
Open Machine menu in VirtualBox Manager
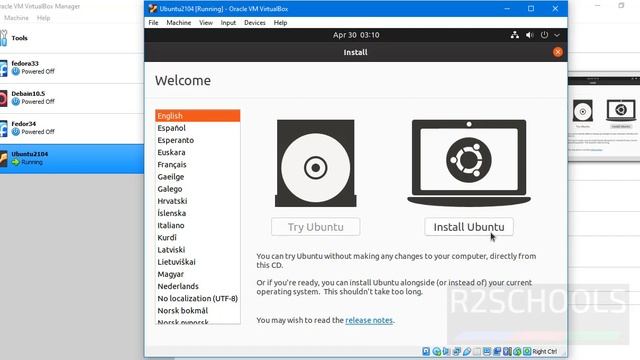click(16, 18)
